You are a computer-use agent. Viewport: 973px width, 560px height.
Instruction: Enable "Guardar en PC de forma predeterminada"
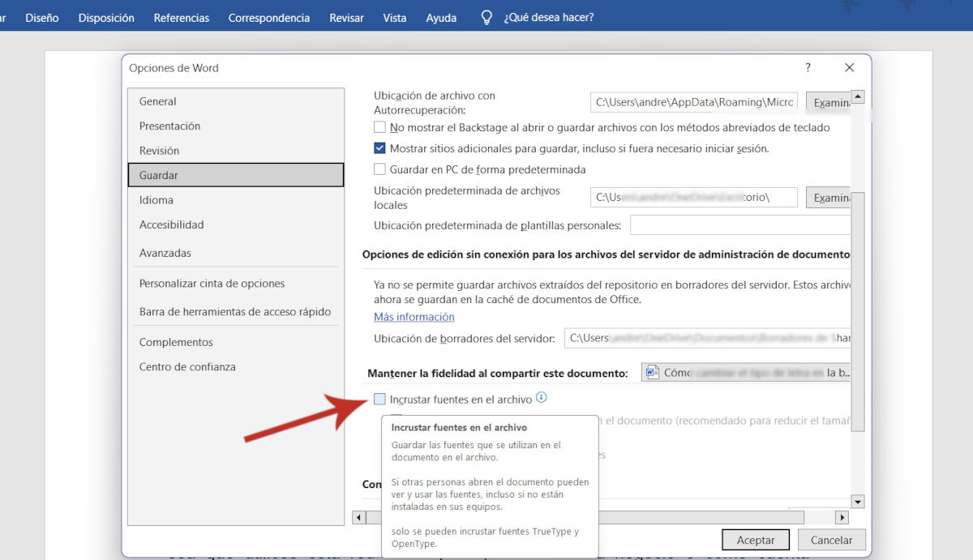pos(379,169)
